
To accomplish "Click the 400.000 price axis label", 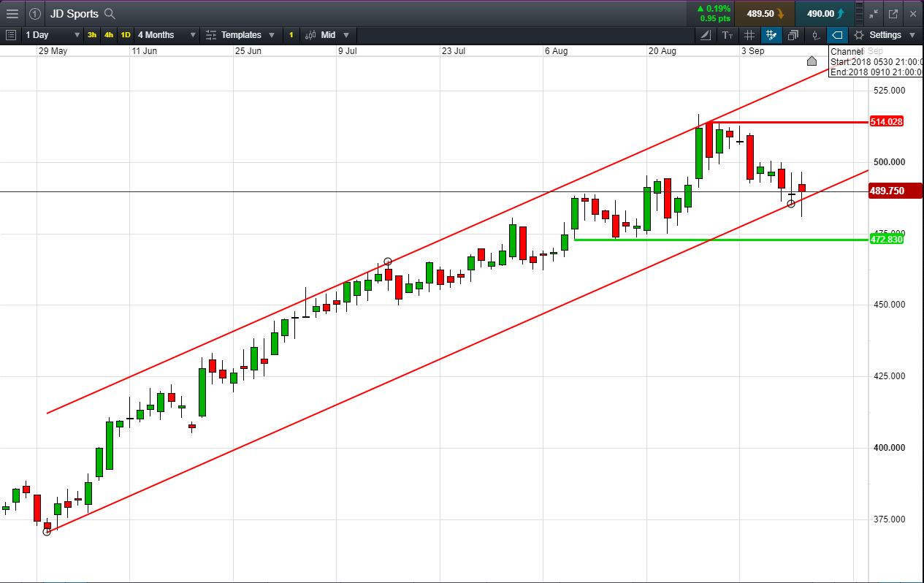I will (889, 448).
